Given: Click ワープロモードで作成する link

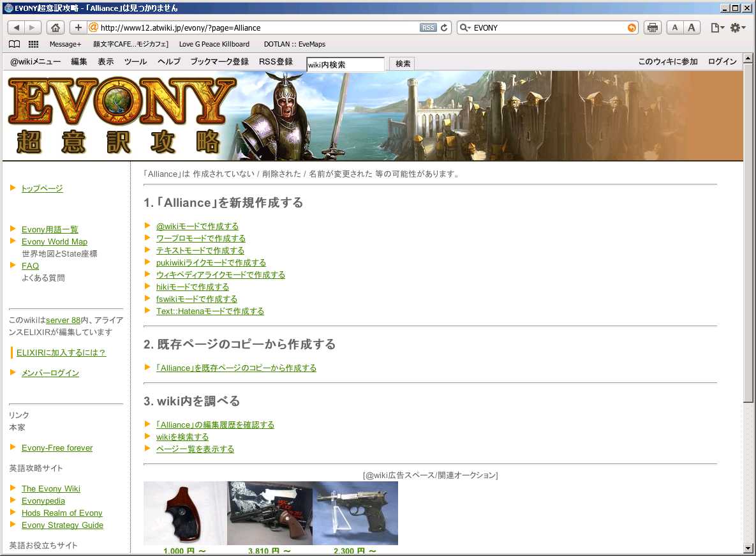Looking at the screenshot, I should [200, 238].
